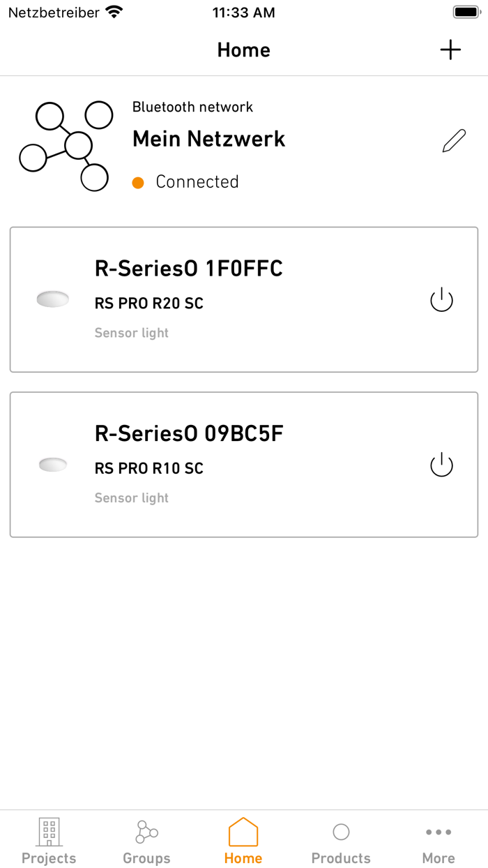Edit Mein Netzwerk with pencil icon
Viewport: 488px width, 868px height.
pos(454,140)
